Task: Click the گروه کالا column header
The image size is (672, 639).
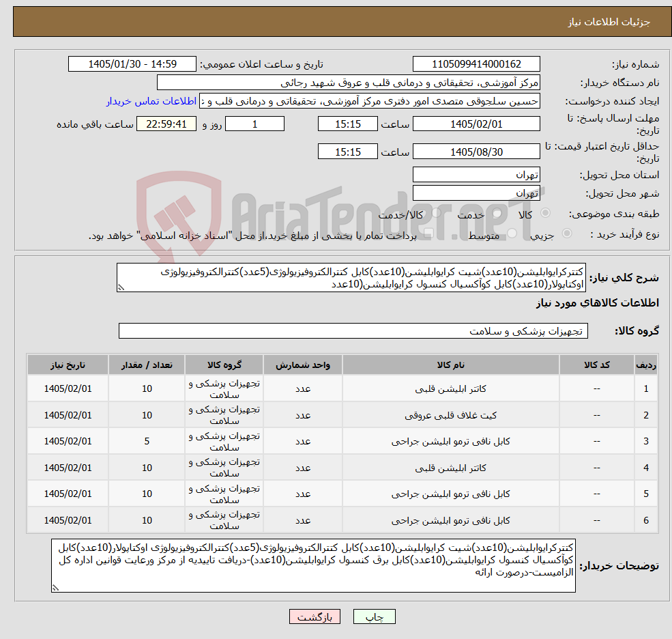Action: tap(224, 365)
